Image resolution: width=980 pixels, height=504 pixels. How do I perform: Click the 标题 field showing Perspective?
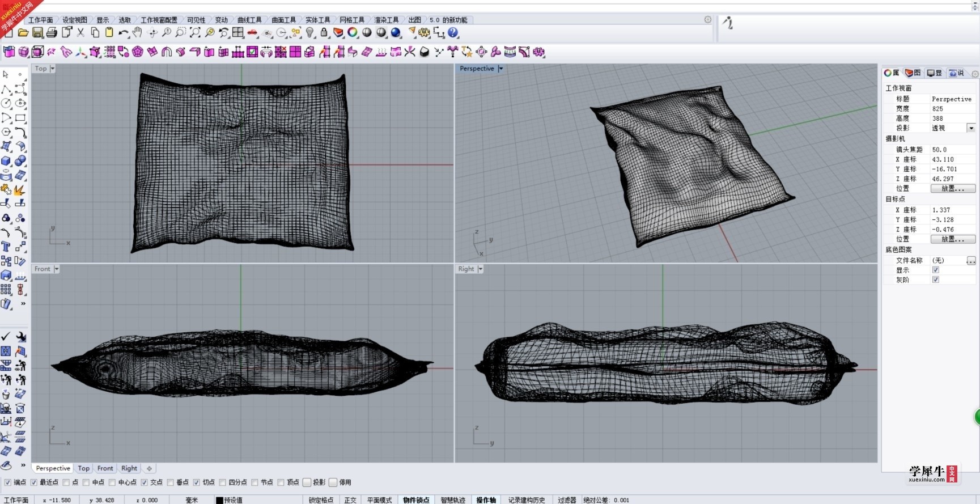pyautogui.click(x=952, y=99)
